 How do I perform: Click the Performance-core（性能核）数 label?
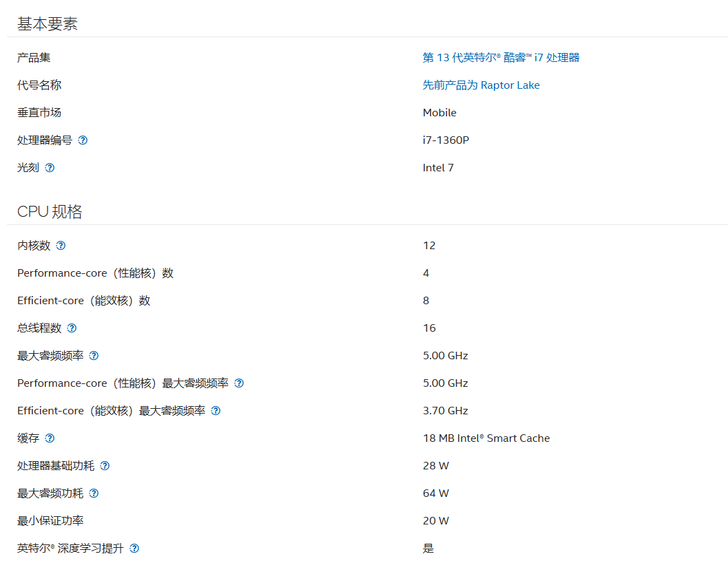[96, 273]
